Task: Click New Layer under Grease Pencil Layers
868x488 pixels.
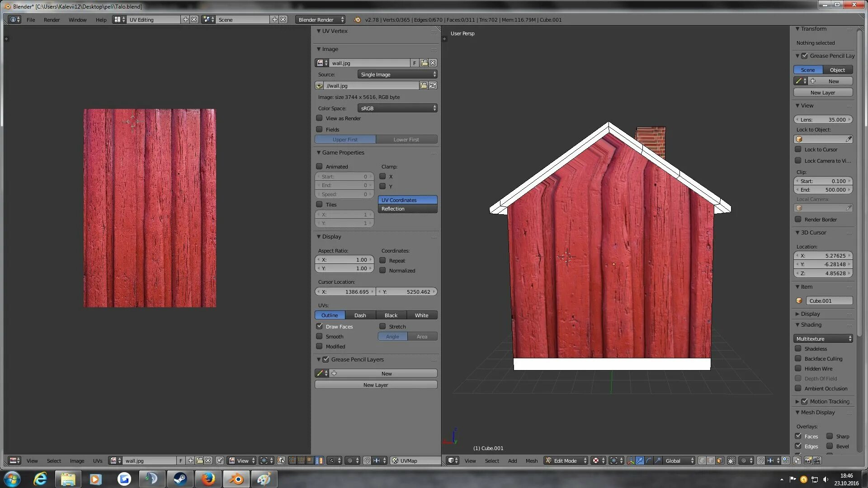Action: tap(375, 385)
